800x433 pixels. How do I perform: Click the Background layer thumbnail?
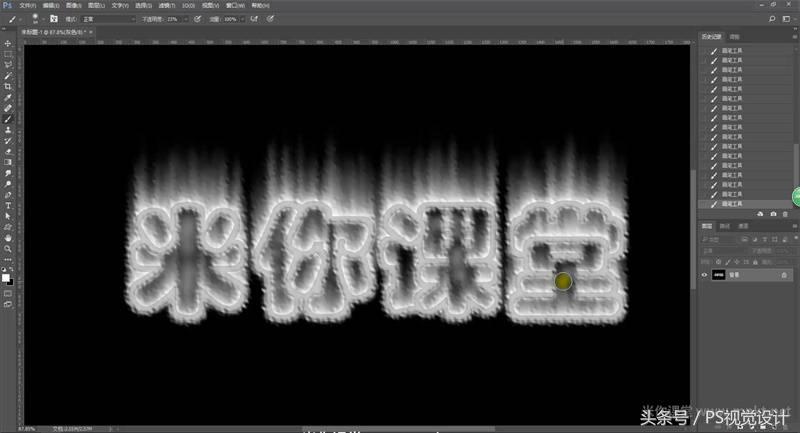[718, 275]
